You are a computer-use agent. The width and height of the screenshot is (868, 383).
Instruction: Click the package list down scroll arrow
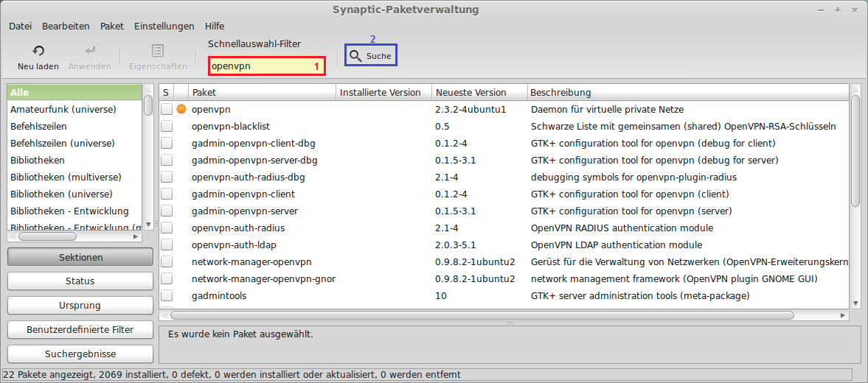point(855,303)
